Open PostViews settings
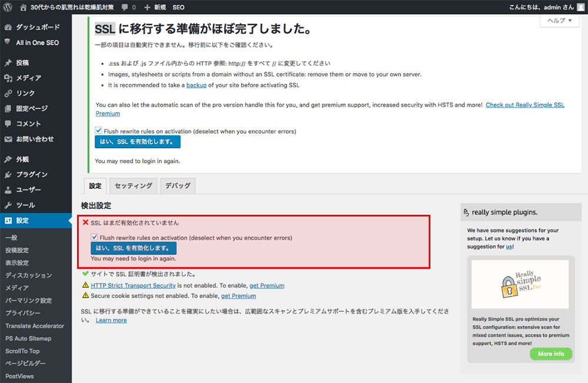This screenshot has height=383, width=588. pyautogui.click(x=19, y=377)
